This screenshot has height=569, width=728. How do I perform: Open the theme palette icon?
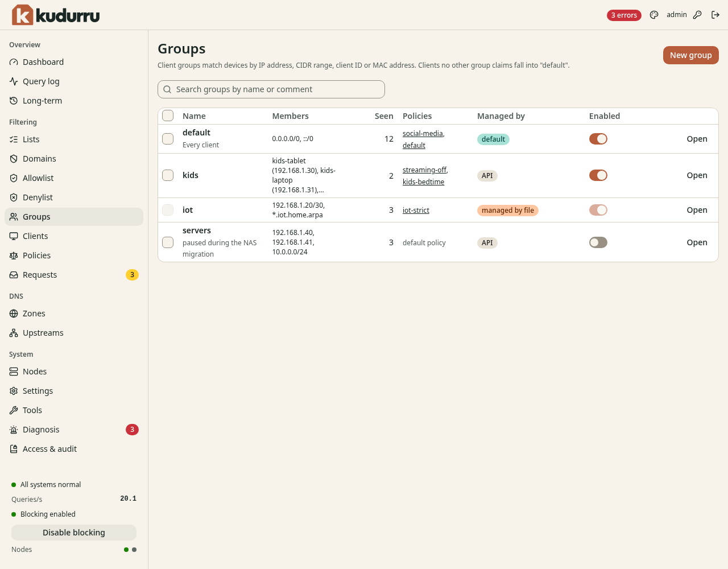[654, 15]
